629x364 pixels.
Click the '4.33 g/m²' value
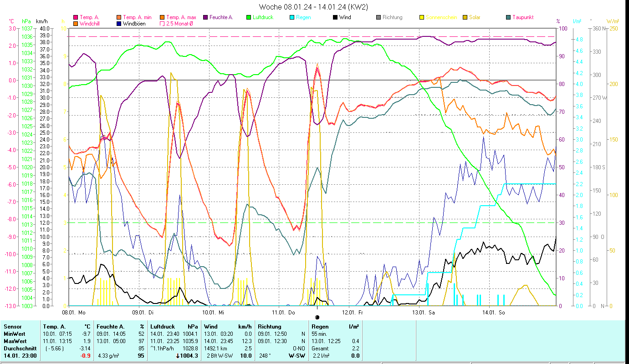pyautogui.click(x=108, y=356)
